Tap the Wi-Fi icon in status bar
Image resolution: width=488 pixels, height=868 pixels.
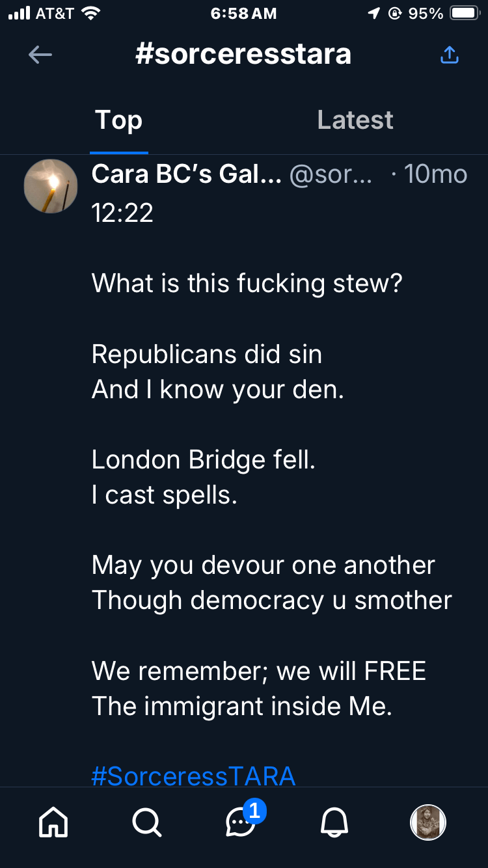coord(90,14)
